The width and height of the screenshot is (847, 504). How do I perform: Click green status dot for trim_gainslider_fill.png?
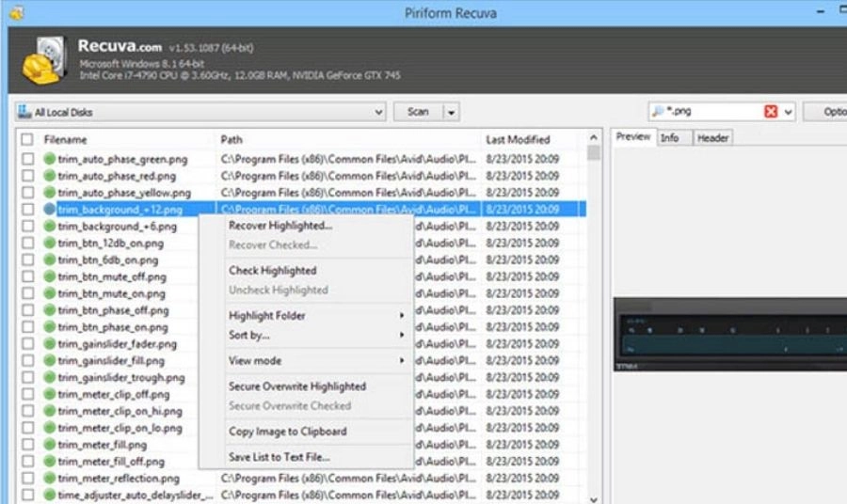[x=50, y=360]
